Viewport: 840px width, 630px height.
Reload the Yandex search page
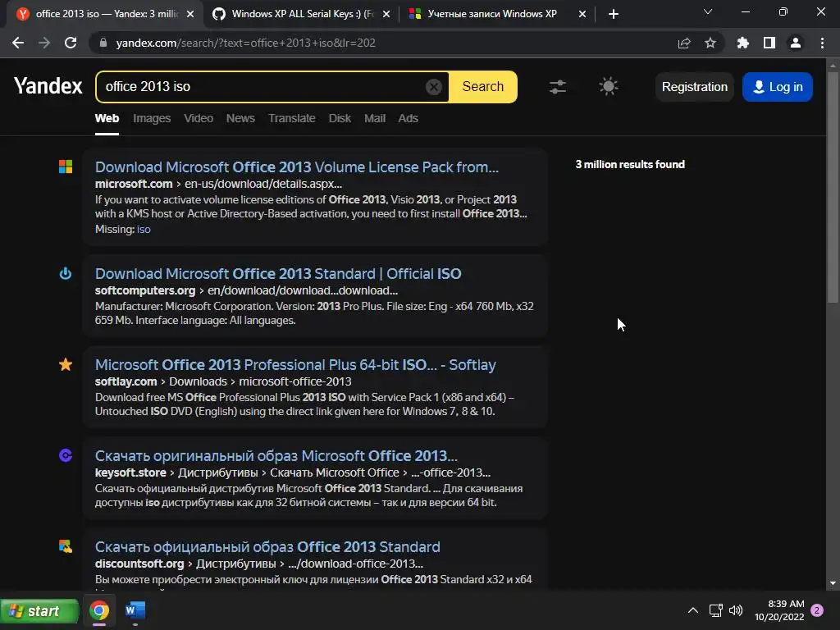tap(71, 43)
